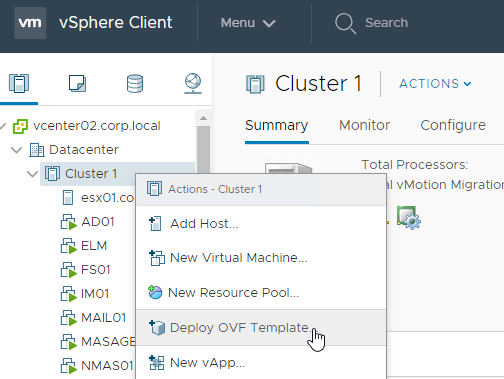This screenshot has height=379, width=504.
Task: Click the inventory tree scrollbar thumb
Action: click(203, 149)
